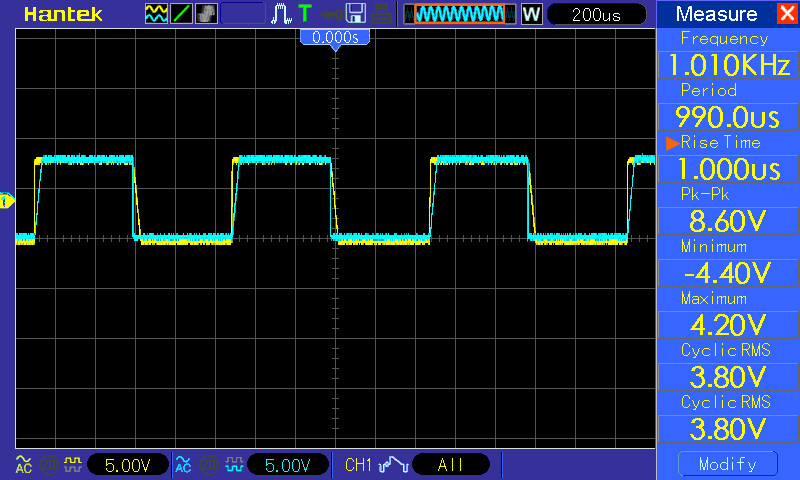The width and height of the screenshot is (800, 480).
Task: Click the 4.20V maximum value
Action: 728,325
